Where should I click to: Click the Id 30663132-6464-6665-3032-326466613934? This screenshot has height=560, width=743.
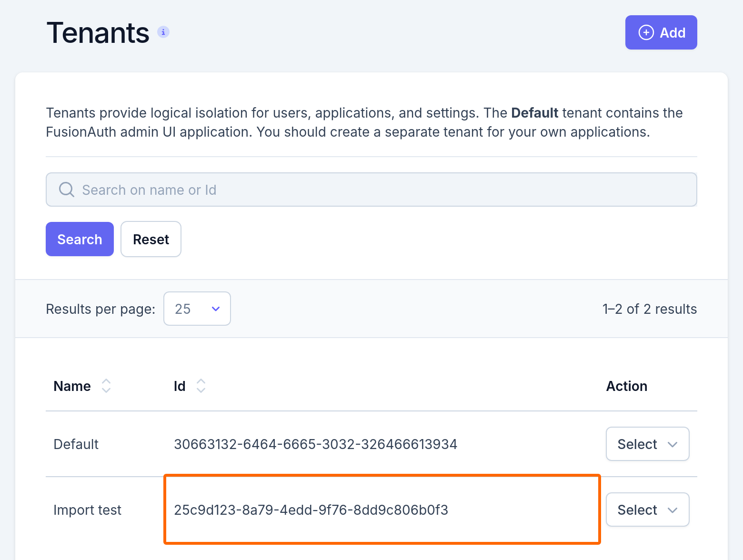315,444
